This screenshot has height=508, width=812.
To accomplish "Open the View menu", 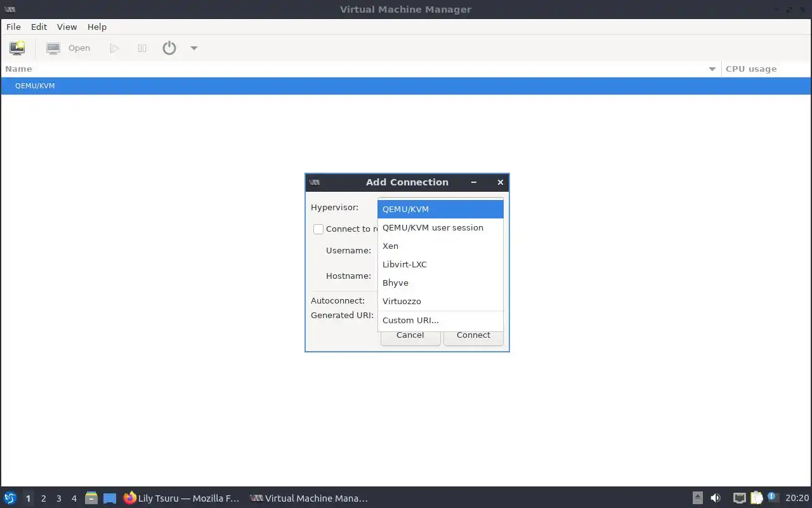I will point(67,27).
